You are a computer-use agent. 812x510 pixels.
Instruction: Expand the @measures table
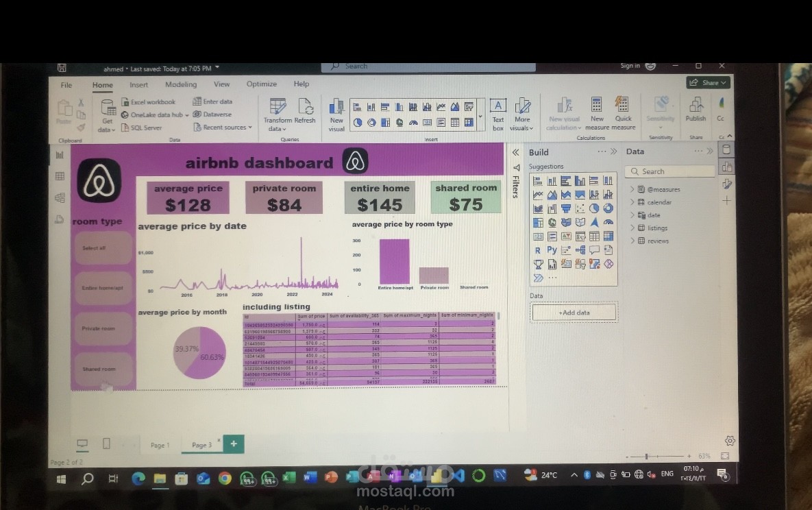632,189
